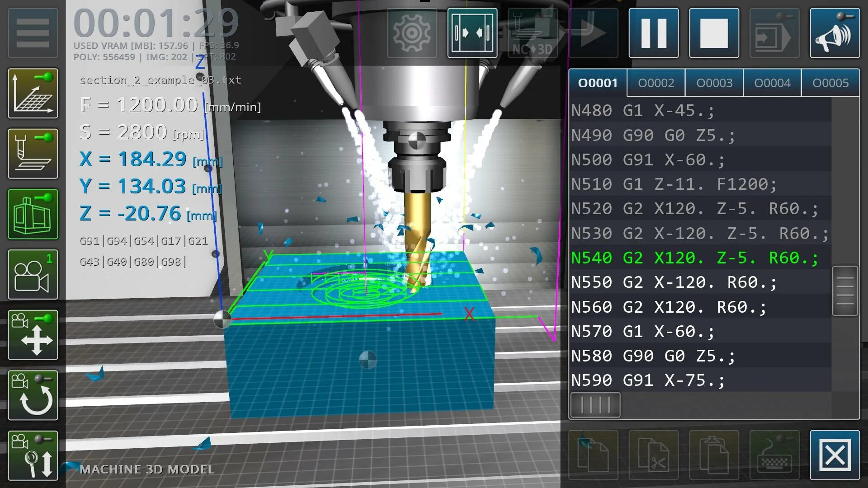
Task: Click the horizontal scroll handle below code
Action: (595, 404)
